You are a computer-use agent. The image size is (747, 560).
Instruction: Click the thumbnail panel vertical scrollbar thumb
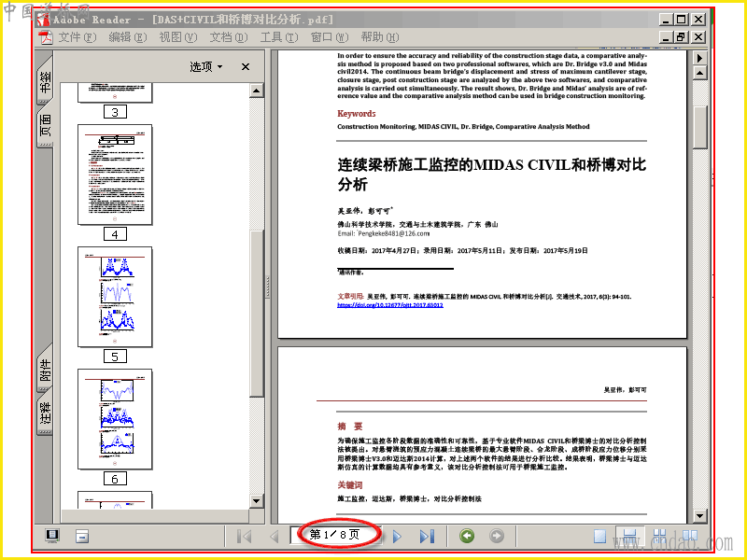[x=256, y=314]
